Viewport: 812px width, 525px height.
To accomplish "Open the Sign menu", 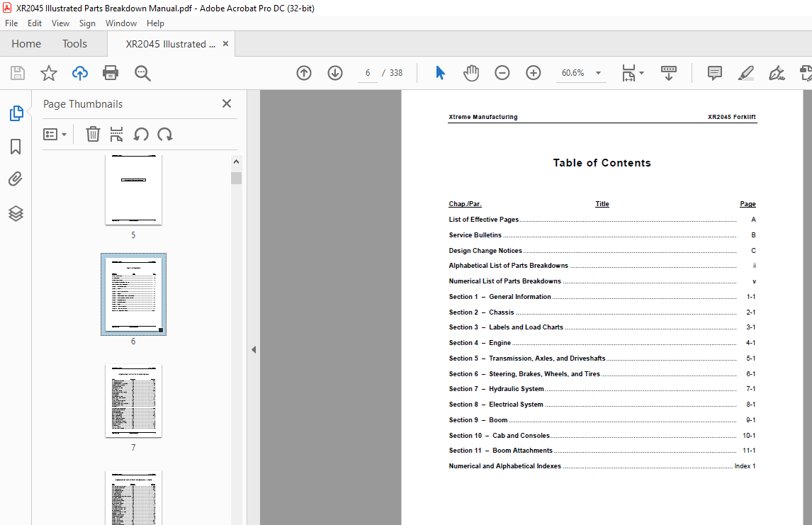I will click(x=87, y=23).
